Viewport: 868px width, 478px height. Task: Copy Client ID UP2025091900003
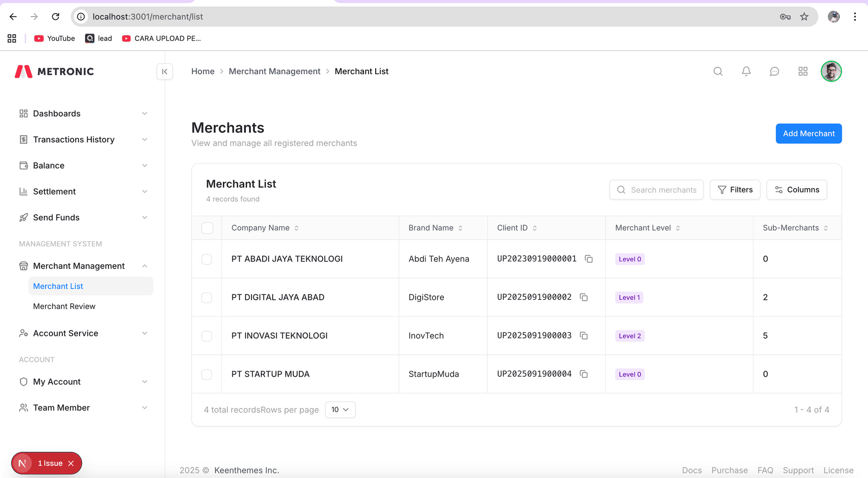(584, 336)
